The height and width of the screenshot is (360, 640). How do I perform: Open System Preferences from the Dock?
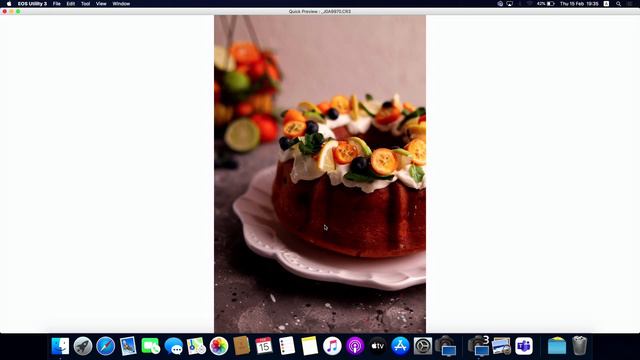[423, 346]
